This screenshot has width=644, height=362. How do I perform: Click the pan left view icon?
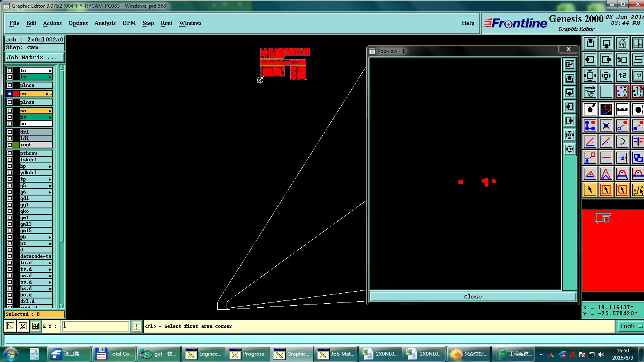point(590,60)
